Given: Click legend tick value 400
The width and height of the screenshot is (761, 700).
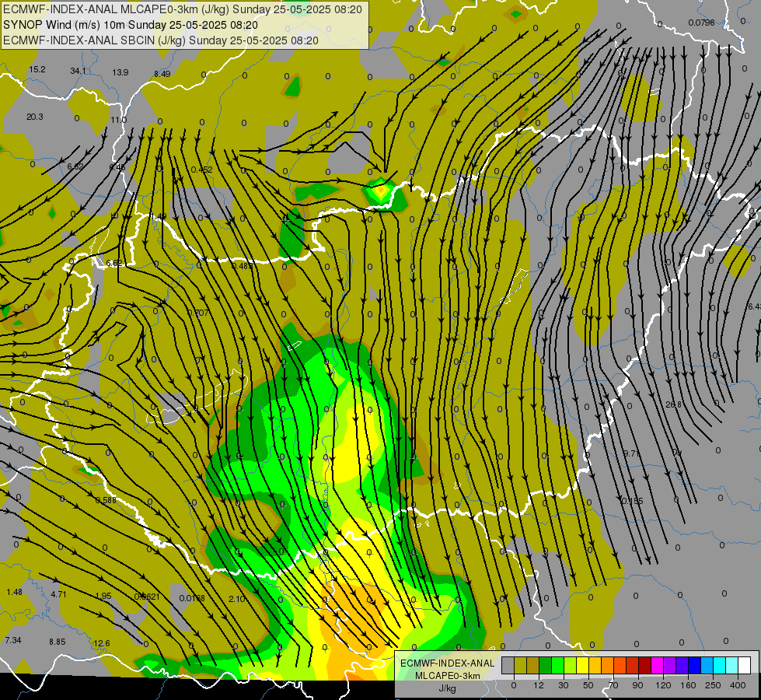Looking at the screenshot, I should 738,685.
